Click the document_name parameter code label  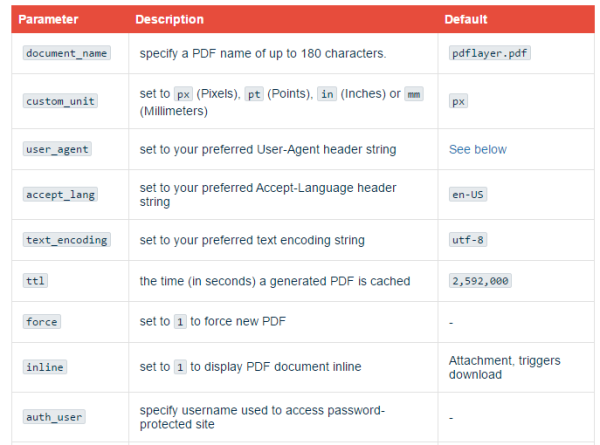tap(66, 53)
